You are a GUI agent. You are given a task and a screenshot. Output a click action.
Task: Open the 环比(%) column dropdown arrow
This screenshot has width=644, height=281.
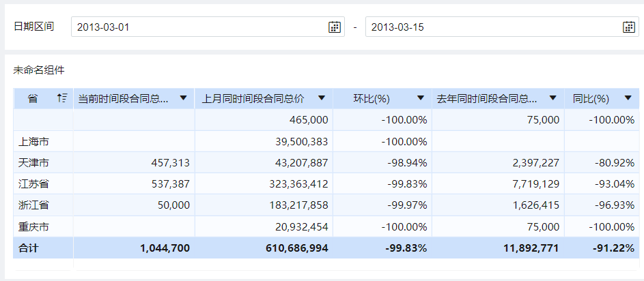pos(420,98)
